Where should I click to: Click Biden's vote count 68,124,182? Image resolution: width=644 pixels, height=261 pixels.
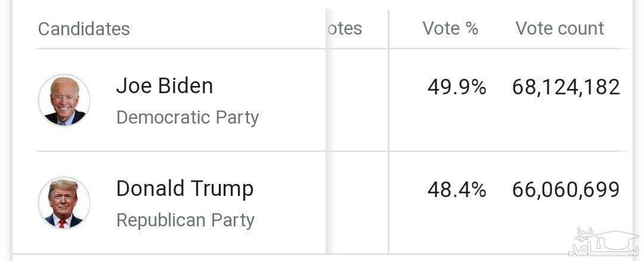[x=566, y=87]
